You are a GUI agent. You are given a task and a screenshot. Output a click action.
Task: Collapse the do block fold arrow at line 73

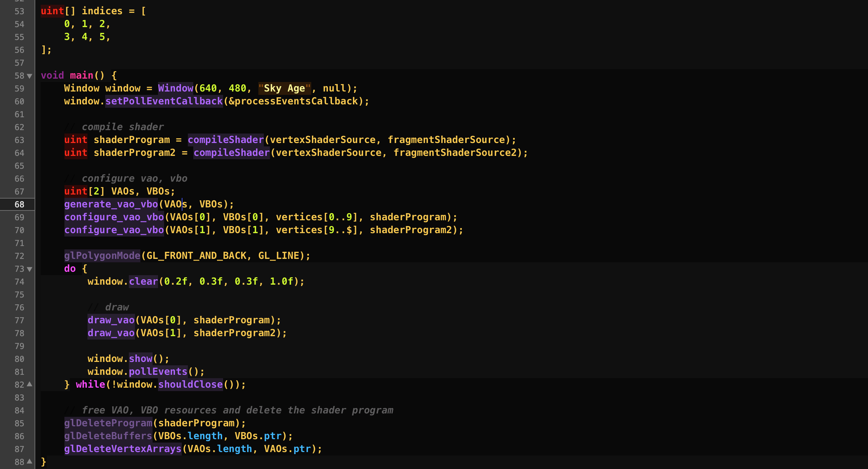(x=29, y=269)
